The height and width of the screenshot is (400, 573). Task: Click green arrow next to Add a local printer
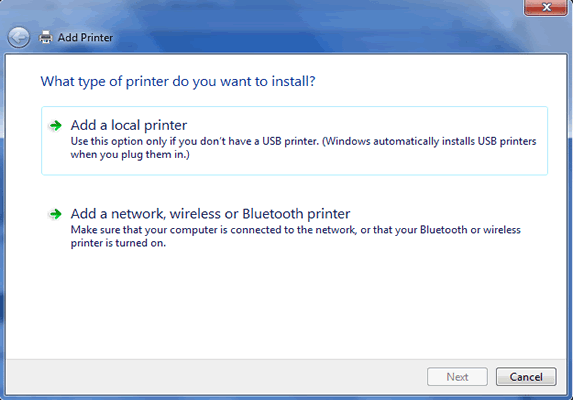[56, 126]
